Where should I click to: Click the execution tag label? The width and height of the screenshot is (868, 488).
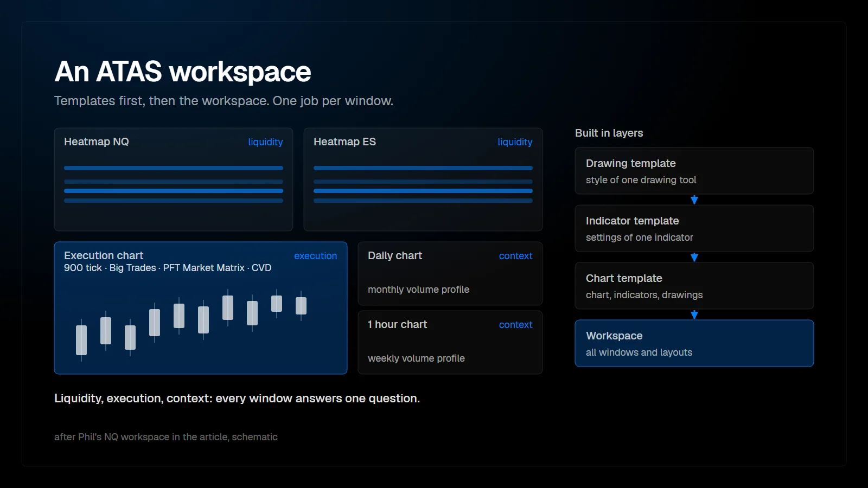pos(315,256)
